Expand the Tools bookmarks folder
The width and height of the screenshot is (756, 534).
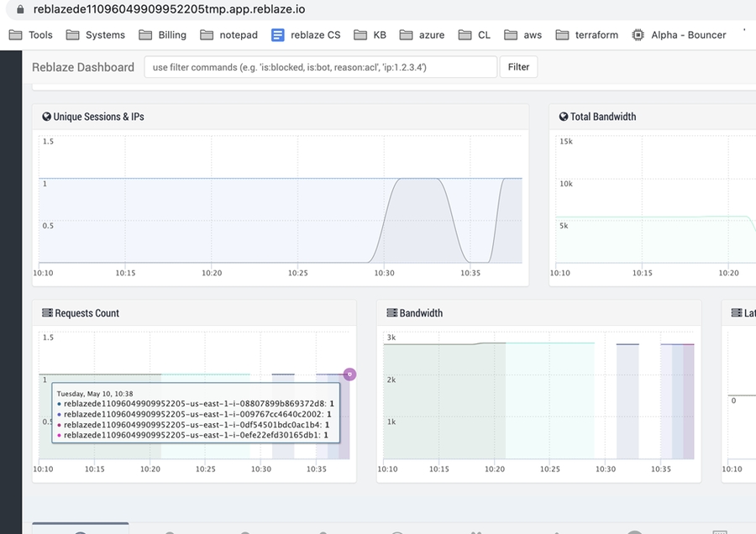(x=31, y=35)
